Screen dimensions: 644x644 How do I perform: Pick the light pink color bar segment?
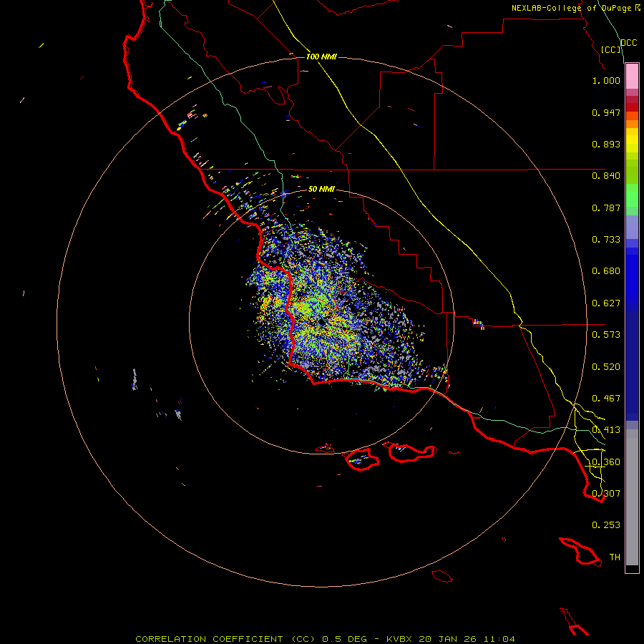pyautogui.click(x=632, y=77)
